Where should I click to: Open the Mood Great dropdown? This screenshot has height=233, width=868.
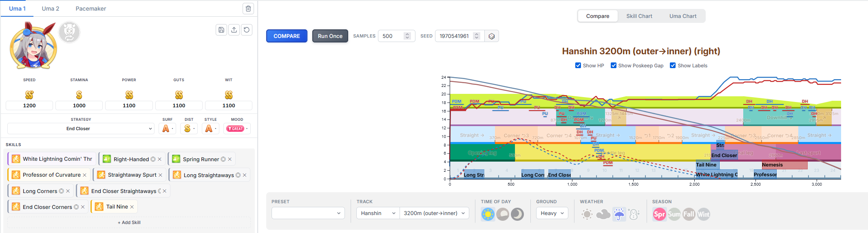[237, 129]
